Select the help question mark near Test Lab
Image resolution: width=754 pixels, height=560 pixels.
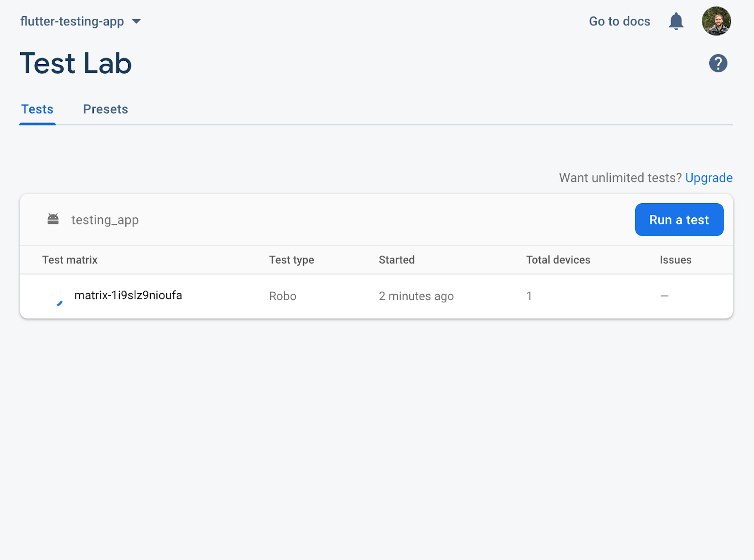[718, 63]
